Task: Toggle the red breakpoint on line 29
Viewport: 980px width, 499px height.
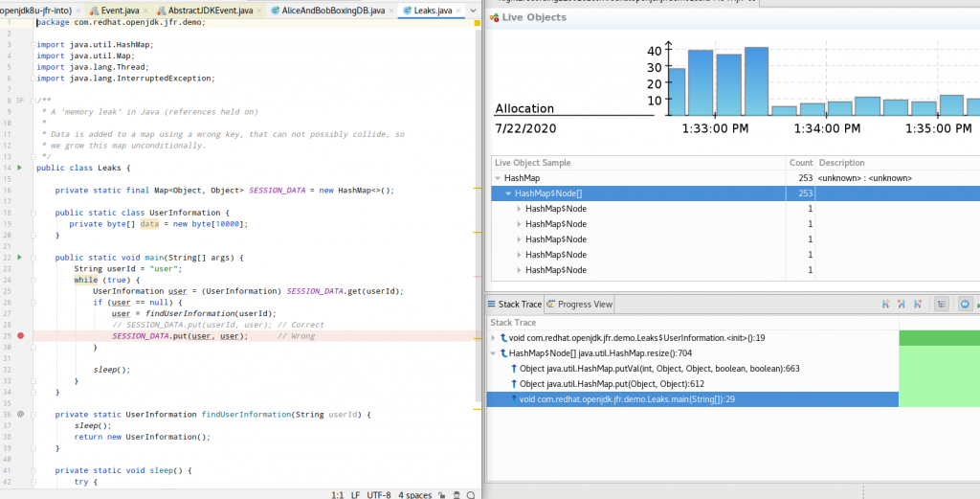Action: click(19, 336)
